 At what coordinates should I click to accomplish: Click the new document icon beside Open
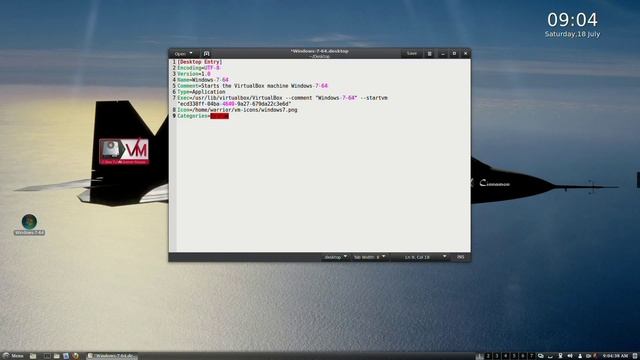[207, 53]
